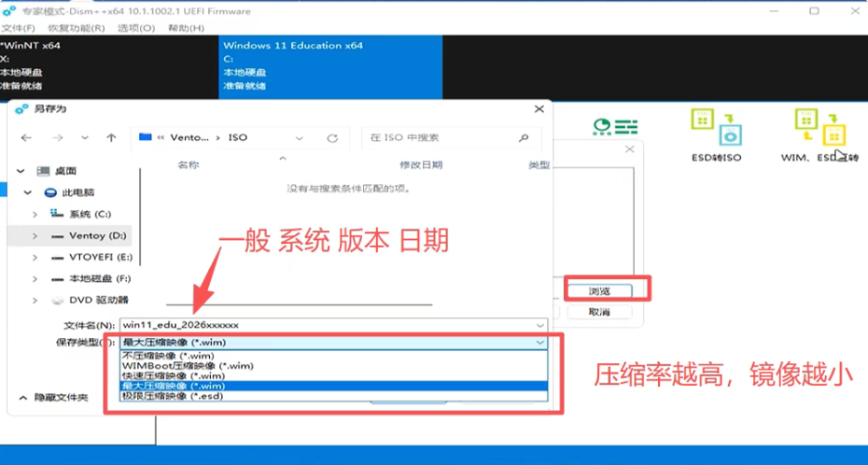Open the 选项(O) menu
Image resolution: width=868 pixels, height=465 pixels.
[136, 28]
